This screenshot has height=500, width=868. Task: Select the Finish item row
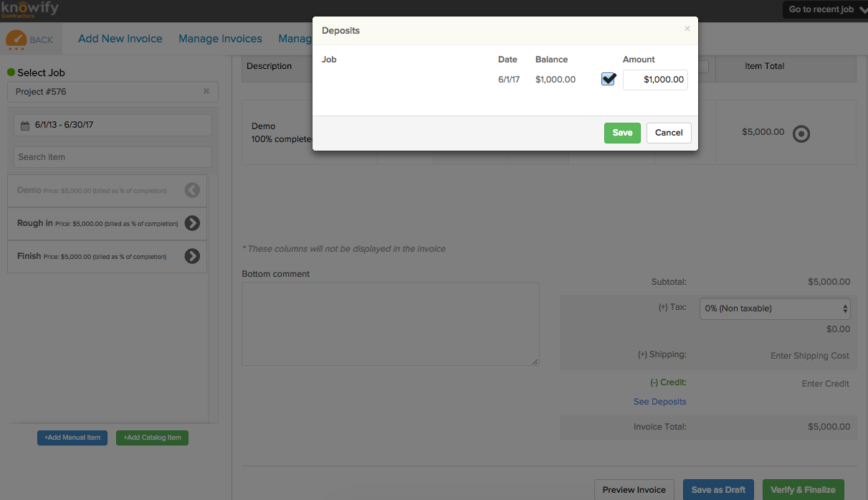107,256
